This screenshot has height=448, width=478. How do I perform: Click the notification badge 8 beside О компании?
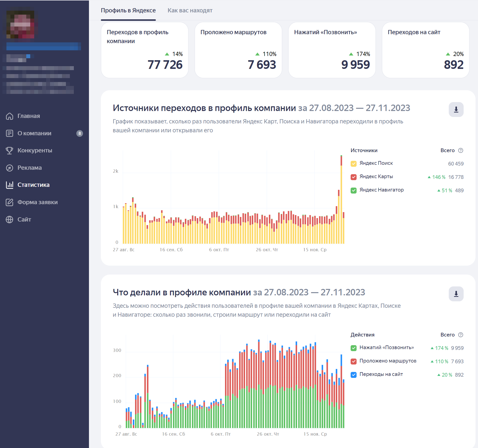click(80, 133)
